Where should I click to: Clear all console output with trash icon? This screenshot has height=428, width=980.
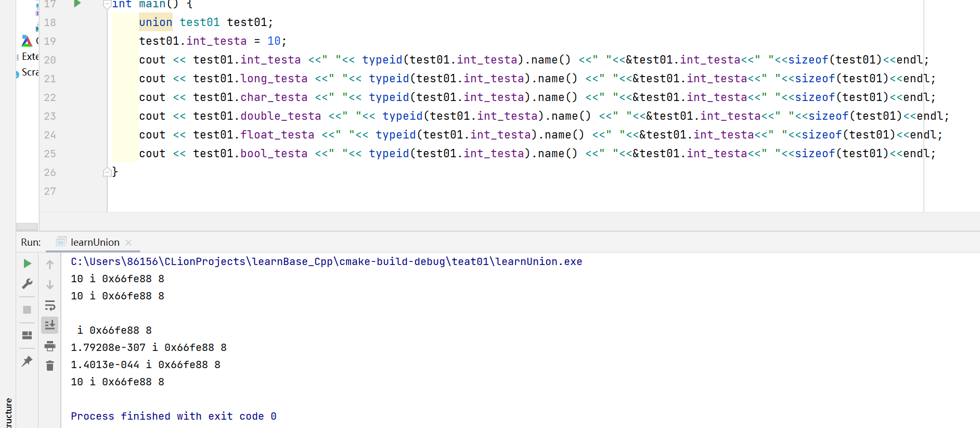50,366
